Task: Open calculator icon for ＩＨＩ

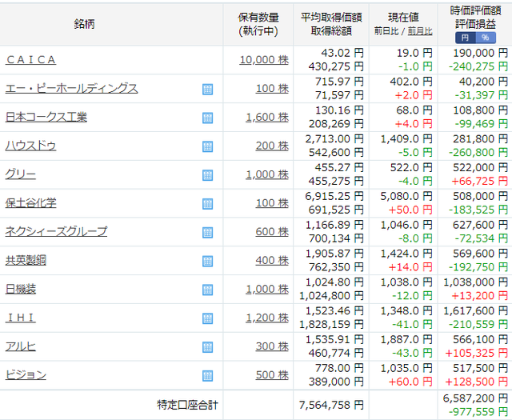Action: pos(208,318)
